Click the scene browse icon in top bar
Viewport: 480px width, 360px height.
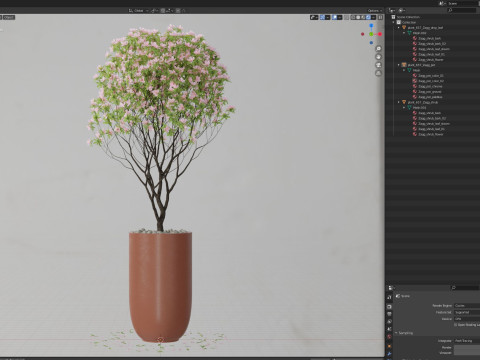[442, 3]
